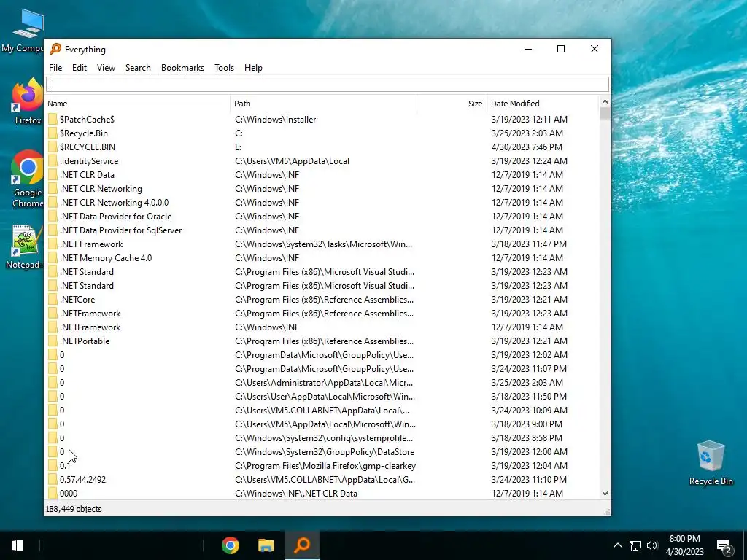Screen dimensions: 747x560
Task: Click date 4/30/2023 7:46 PM
Action: [527, 147]
